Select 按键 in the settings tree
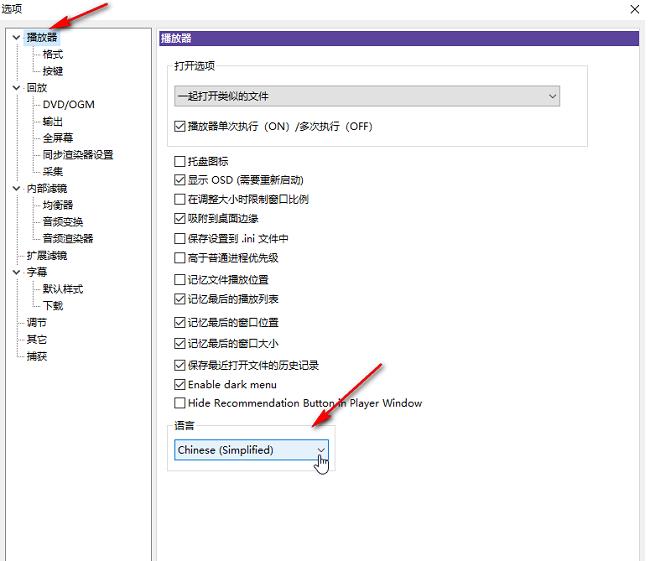Screen dimensions: 650x561 point(52,71)
